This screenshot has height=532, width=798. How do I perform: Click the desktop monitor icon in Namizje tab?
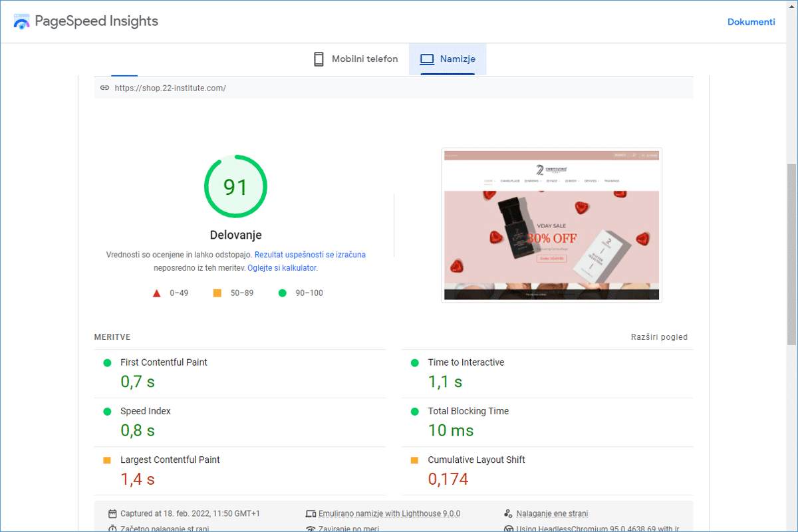pyautogui.click(x=427, y=59)
